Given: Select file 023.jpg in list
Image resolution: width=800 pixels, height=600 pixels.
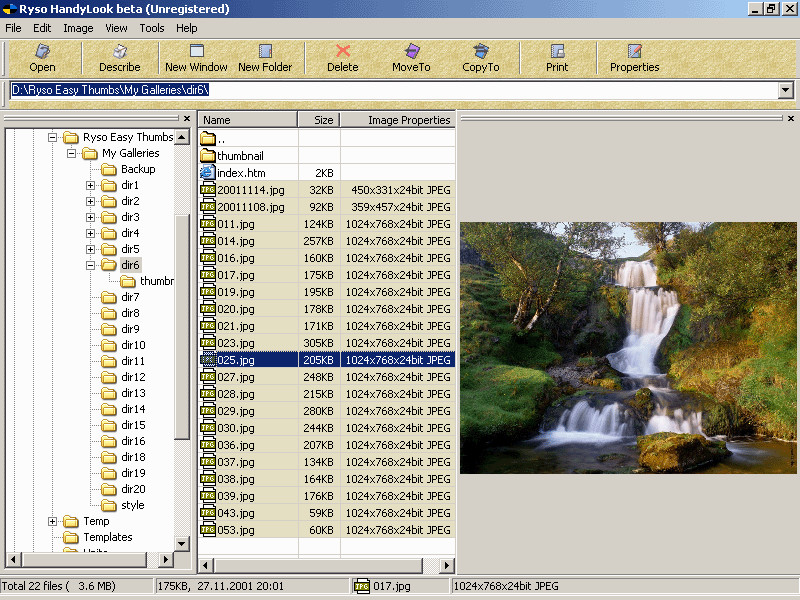Looking at the screenshot, I should point(236,343).
